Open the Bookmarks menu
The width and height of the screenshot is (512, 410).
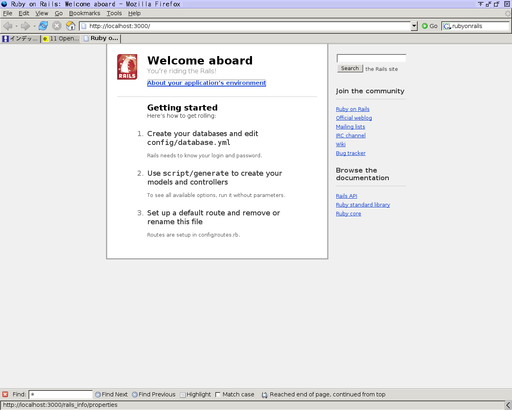pyautogui.click(x=84, y=13)
